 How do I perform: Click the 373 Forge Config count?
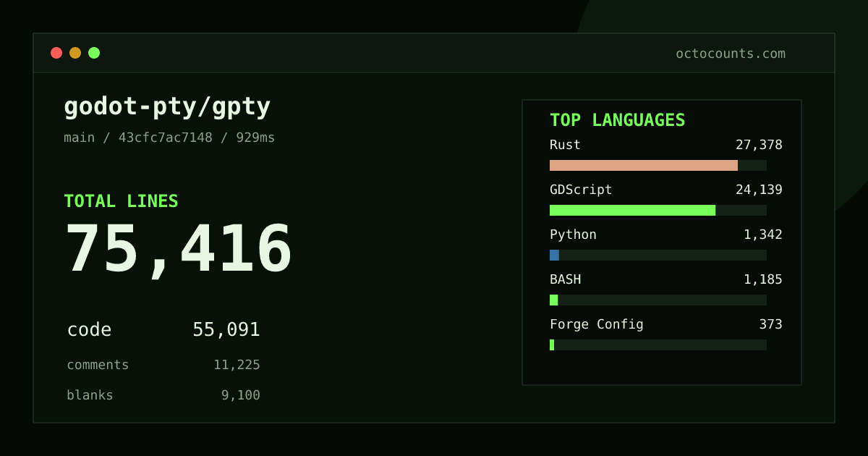[770, 324]
